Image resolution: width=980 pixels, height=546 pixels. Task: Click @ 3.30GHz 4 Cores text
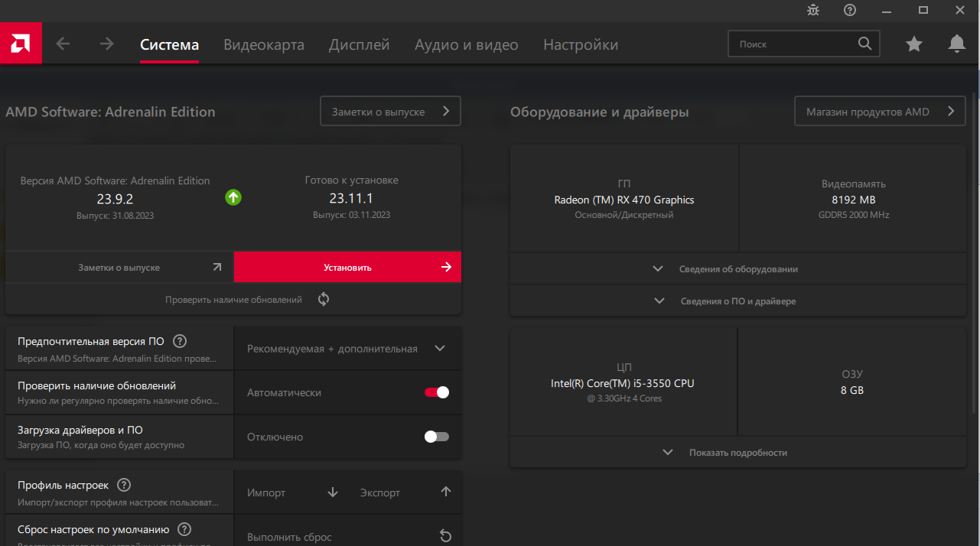click(624, 398)
